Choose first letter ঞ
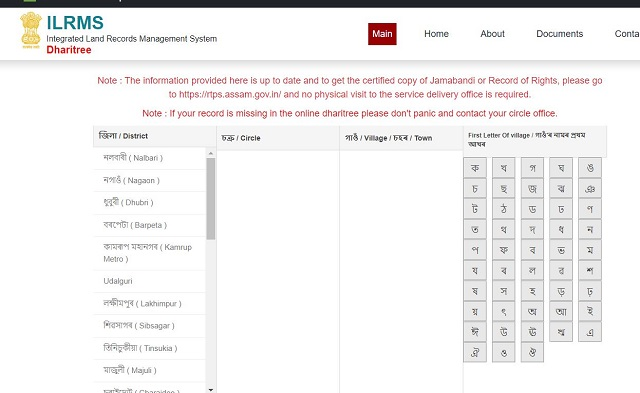640x393 pixels. (590, 189)
